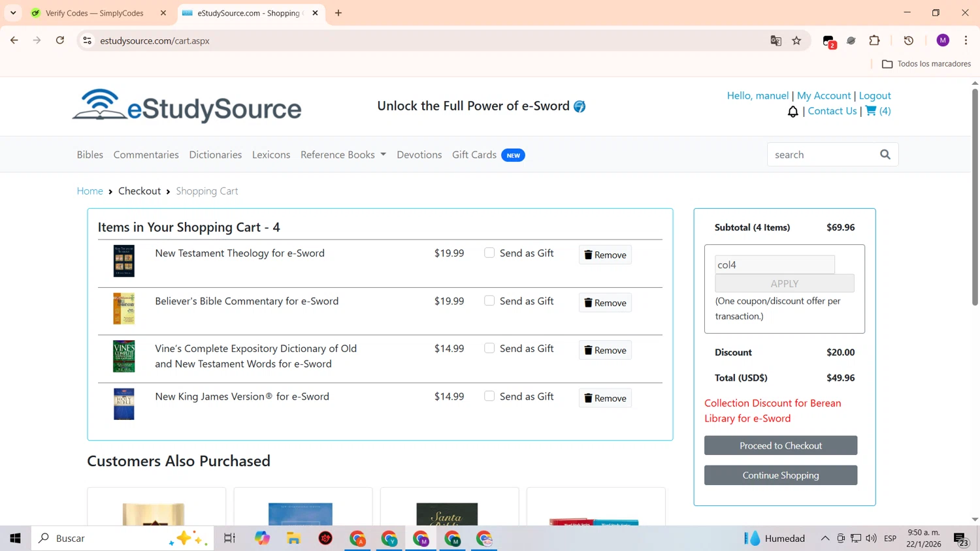Viewport: 980px width, 551px height.
Task: Click the Logout link
Action: pos(875,95)
